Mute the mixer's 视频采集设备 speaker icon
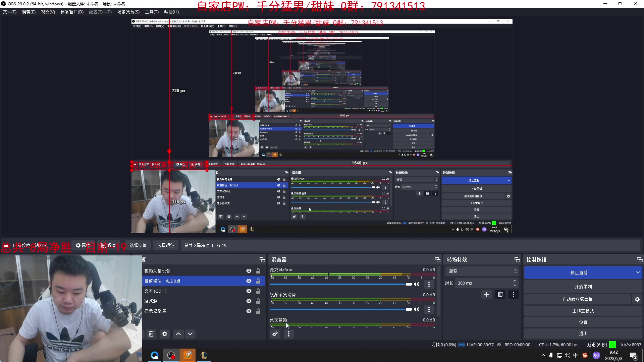Viewport: 644px width, 362px height. pos(417,309)
